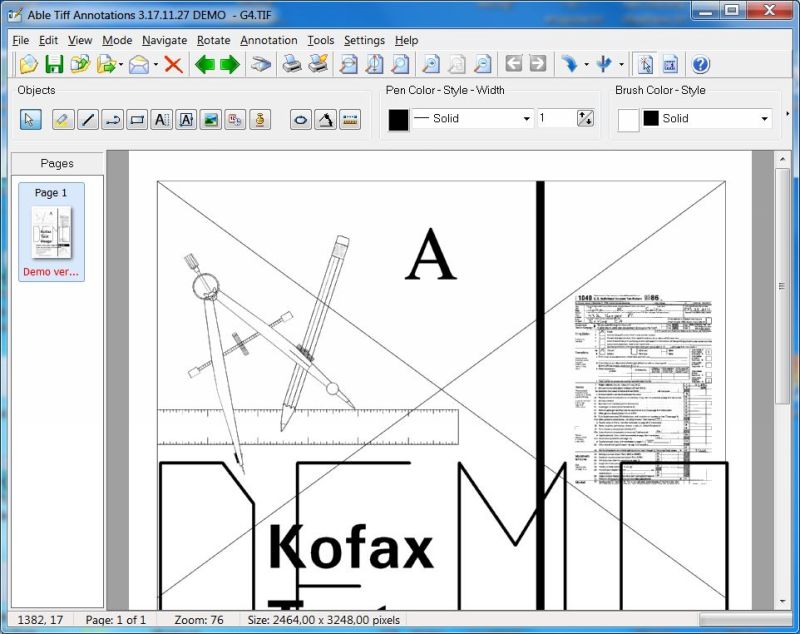Toggle the annotation select mode button
800x634 pixels.
pyautogui.click(x=645, y=65)
